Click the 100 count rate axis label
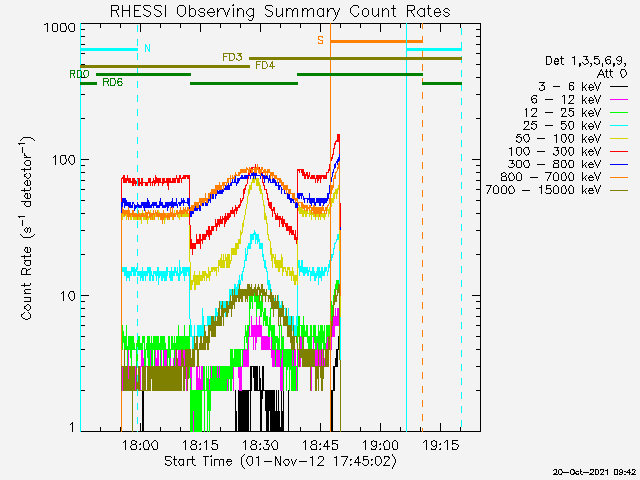Screen dimensions: 640x480 (64, 160)
